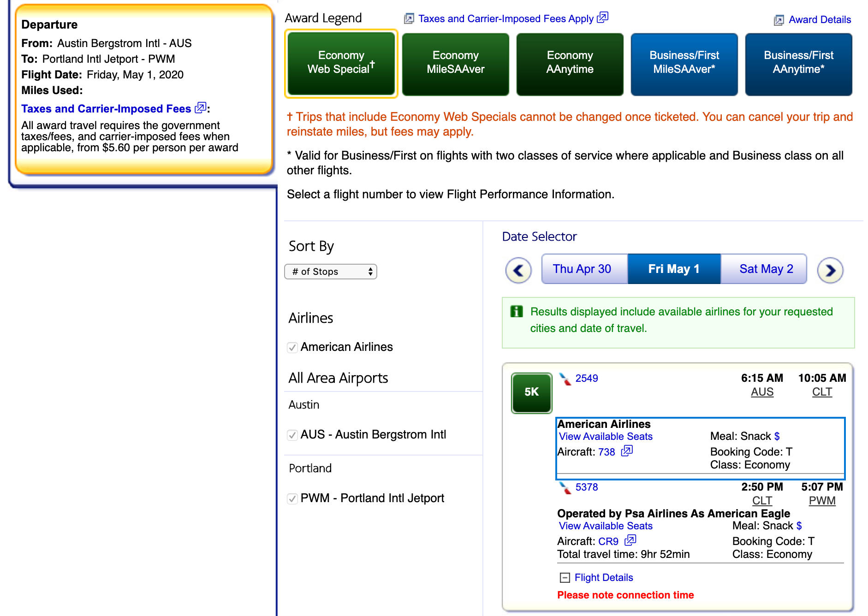
Task: Click the icon left of top Taxes and Fees link
Action: click(x=409, y=19)
